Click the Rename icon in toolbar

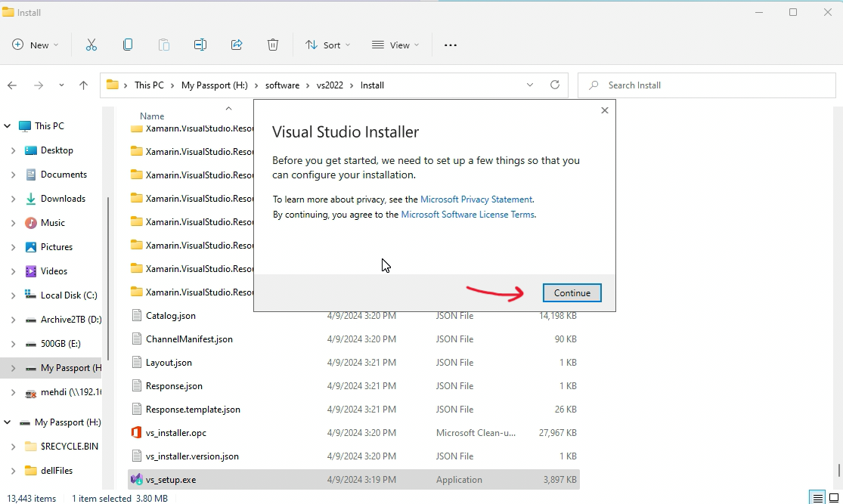coord(200,45)
